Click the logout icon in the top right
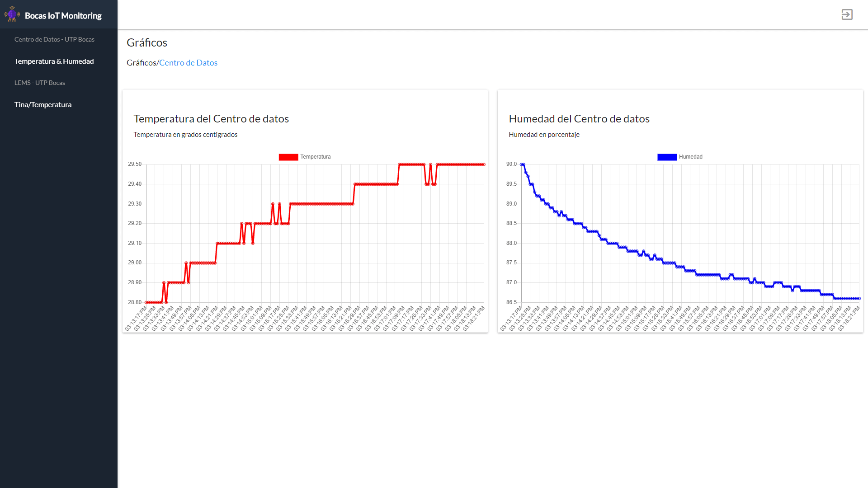868x488 pixels. (847, 14)
